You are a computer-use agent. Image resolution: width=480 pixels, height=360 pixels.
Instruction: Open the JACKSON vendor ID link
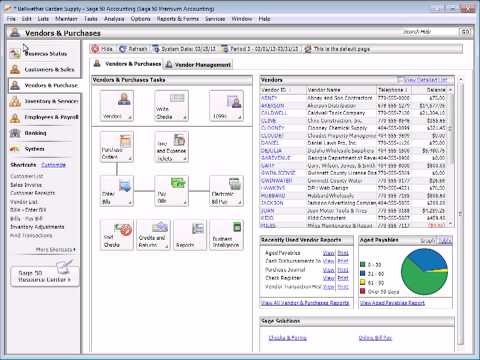(272, 203)
